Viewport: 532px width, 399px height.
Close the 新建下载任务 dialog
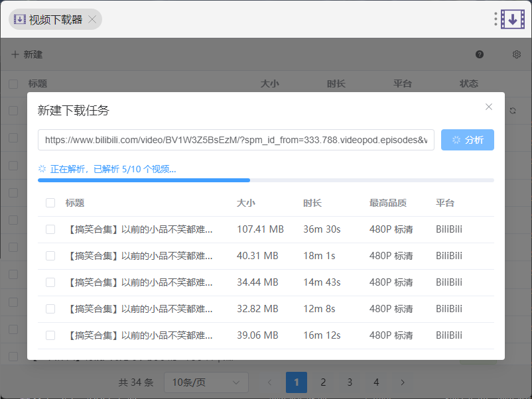click(489, 107)
